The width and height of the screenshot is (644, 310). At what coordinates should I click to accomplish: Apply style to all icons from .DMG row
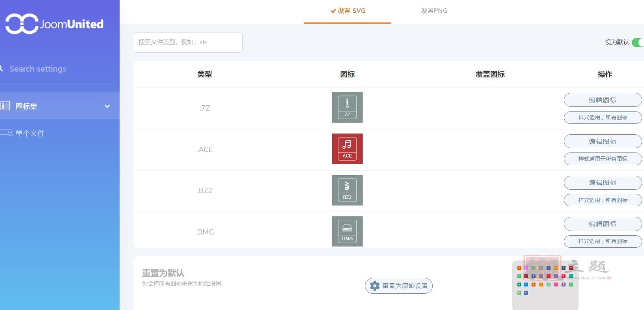(603, 241)
